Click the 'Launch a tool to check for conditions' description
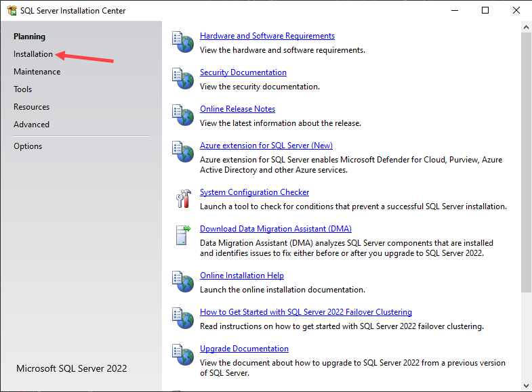 point(353,206)
